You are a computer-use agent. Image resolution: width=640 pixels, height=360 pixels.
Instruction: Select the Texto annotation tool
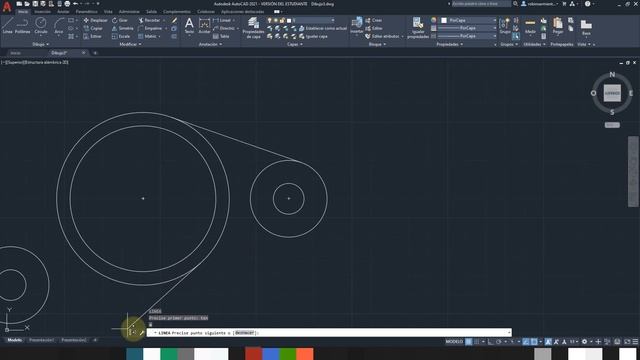coord(189,26)
